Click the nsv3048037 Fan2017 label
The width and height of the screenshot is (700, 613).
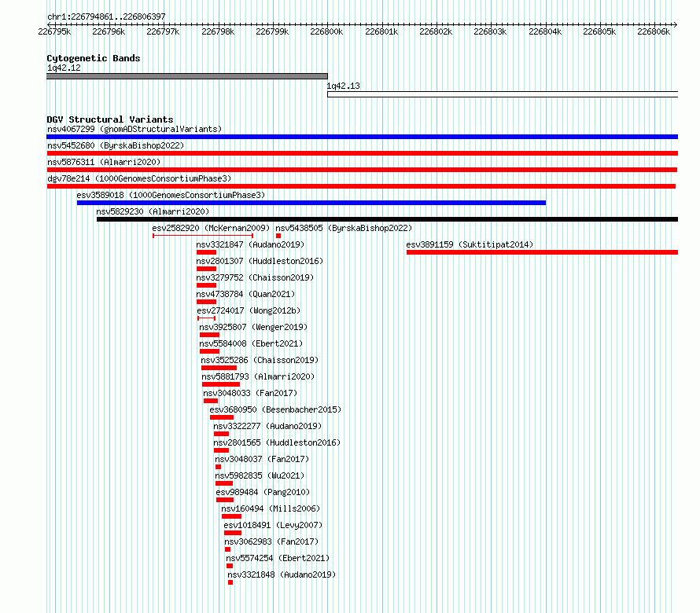(262, 459)
